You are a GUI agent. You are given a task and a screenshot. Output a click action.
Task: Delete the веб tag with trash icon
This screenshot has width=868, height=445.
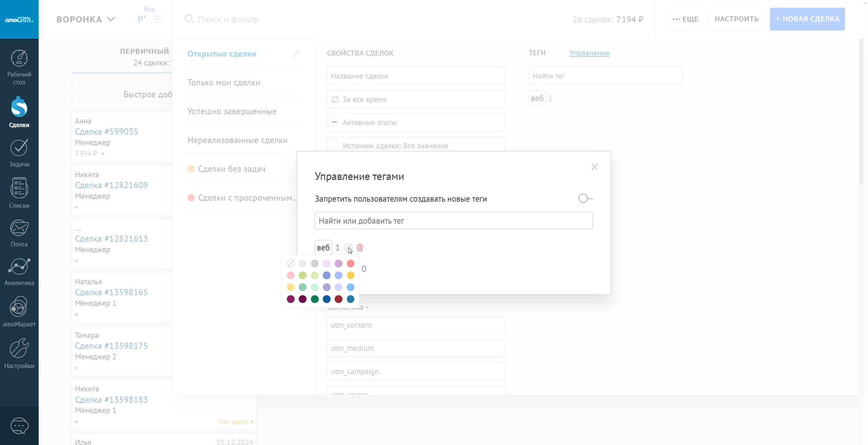(360, 248)
